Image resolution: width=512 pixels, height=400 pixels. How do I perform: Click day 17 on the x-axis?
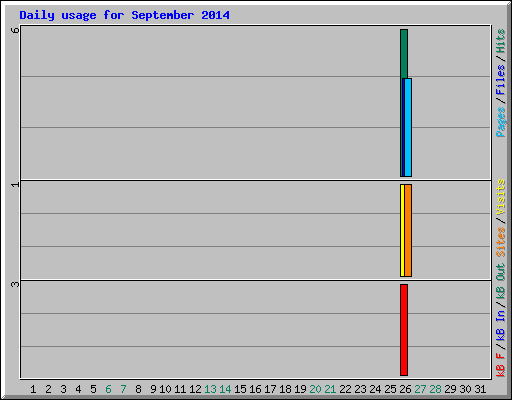(x=270, y=389)
